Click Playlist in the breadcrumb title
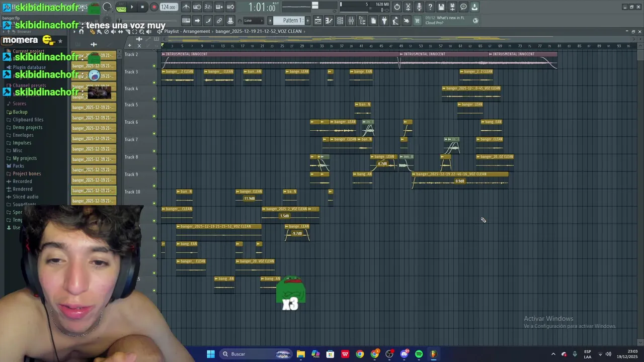Screen dimensions: 644x362 (x=172, y=31)
